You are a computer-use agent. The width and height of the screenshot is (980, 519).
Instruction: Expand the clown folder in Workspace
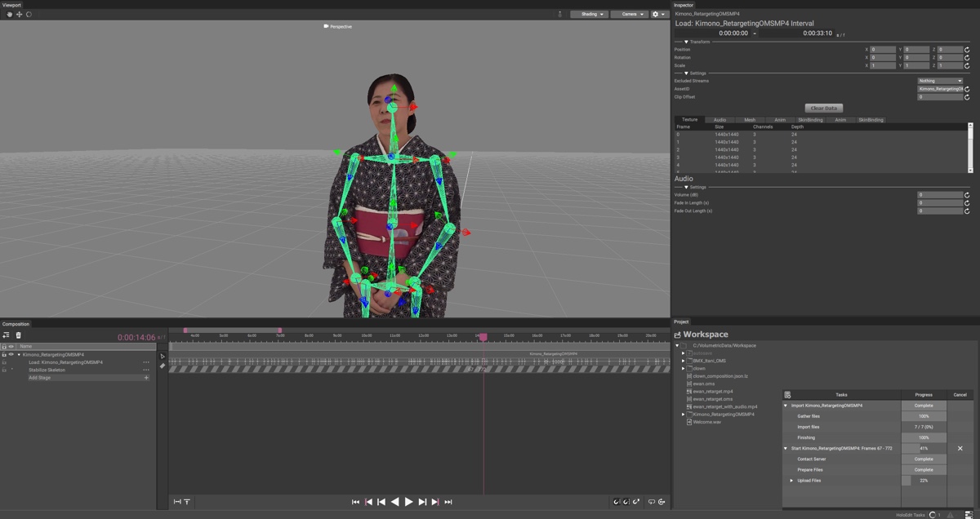[x=684, y=368]
